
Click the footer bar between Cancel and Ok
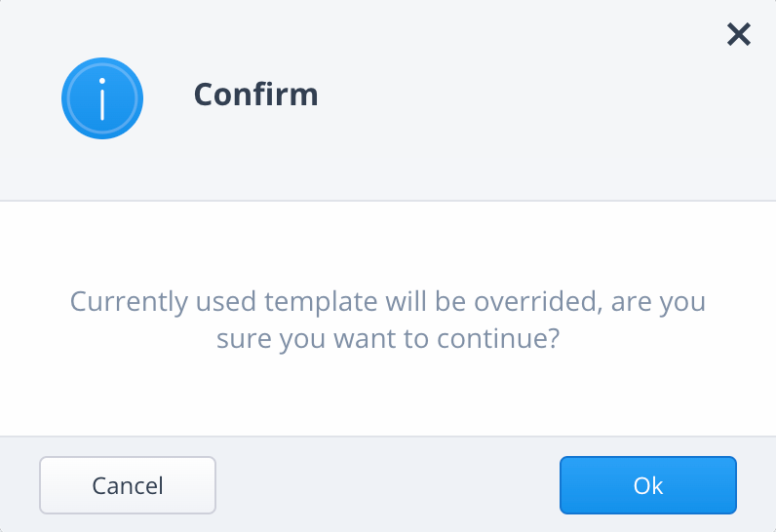387,485
